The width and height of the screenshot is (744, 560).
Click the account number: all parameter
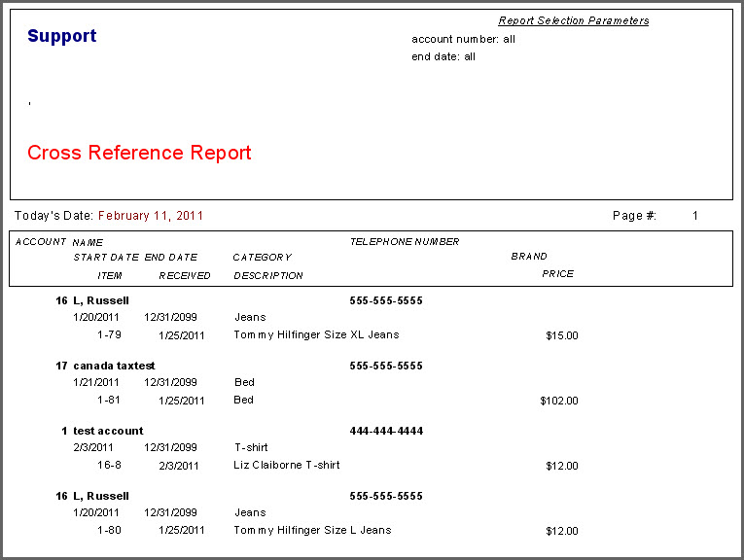point(463,39)
